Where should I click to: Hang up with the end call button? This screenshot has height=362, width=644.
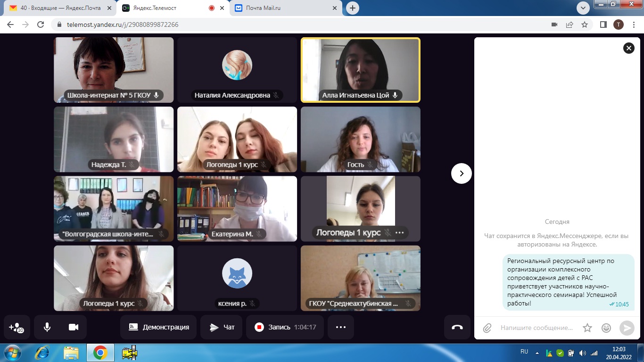click(x=457, y=327)
